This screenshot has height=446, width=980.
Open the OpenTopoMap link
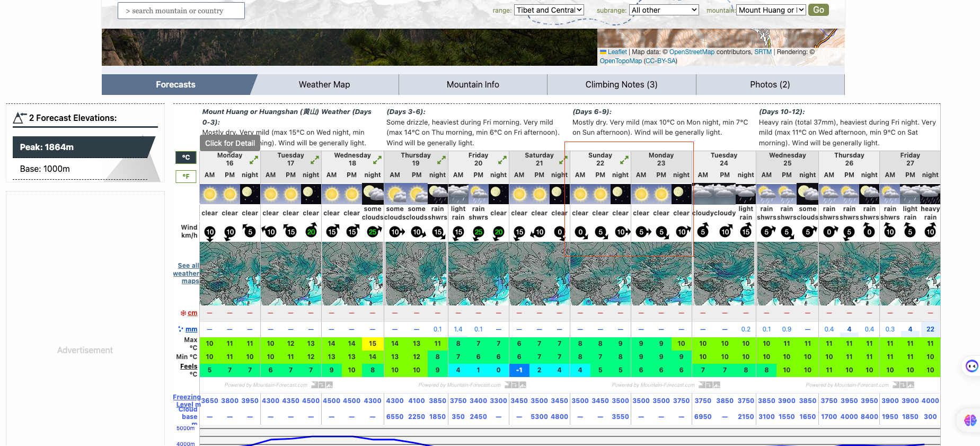click(621, 61)
